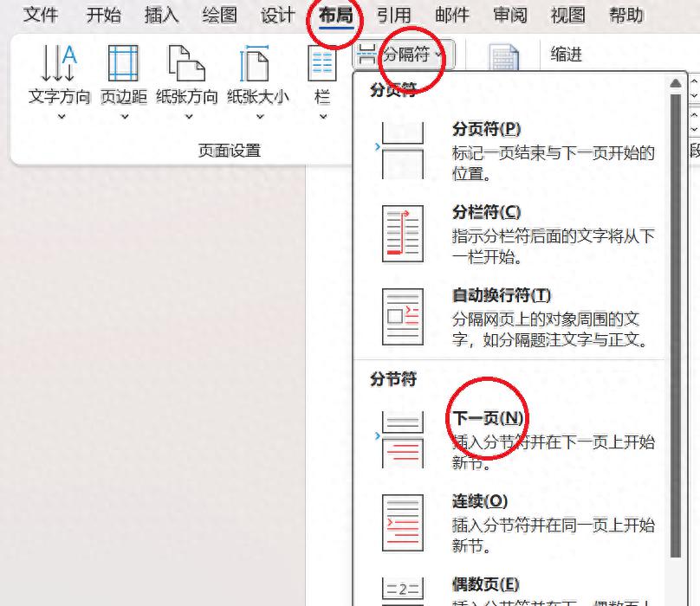Click the 页面设置 group label
Screen dimensions: 700x606
pyautogui.click(x=230, y=151)
